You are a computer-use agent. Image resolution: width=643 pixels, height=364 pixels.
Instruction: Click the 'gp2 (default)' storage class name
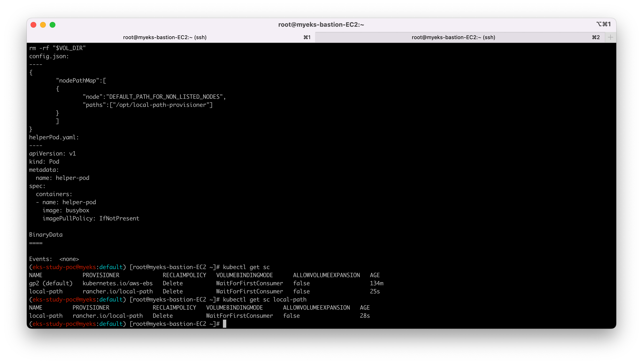coord(51,283)
